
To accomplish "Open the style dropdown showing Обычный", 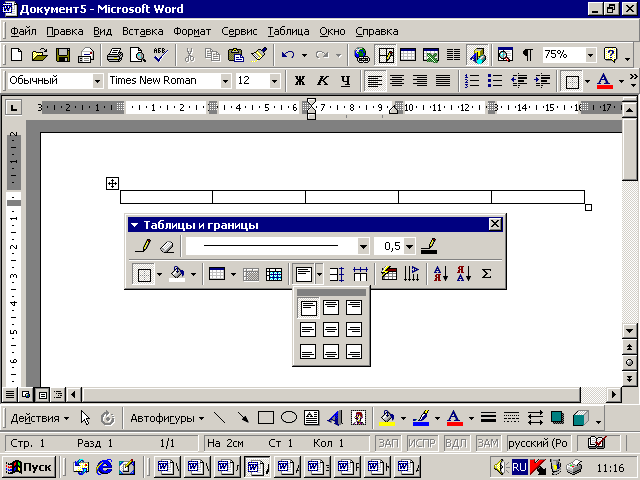I will pyautogui.click(x=97, y=81).
